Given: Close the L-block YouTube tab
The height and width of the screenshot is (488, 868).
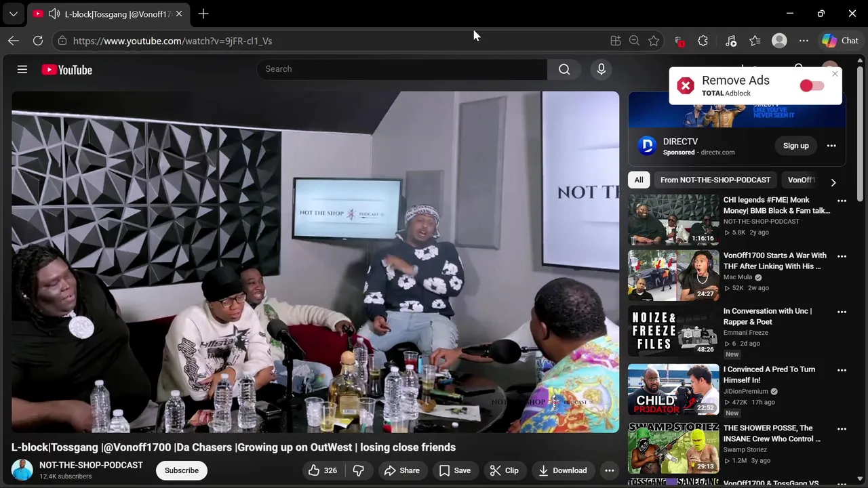Looking at the screenshot, I should point(178,14).
